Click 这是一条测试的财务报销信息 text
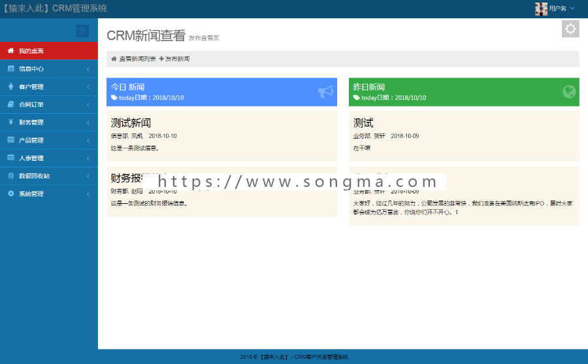Viewport: 588px width, 364px height. tap(149, 203)
